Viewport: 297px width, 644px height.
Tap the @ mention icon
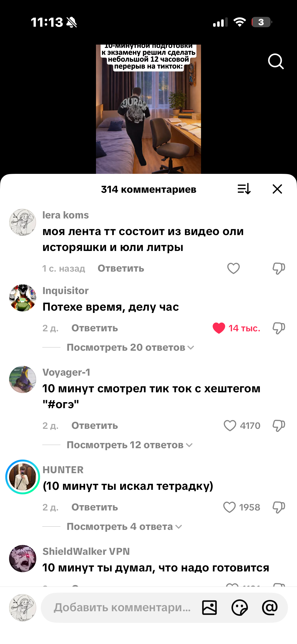tap(270, 607)
